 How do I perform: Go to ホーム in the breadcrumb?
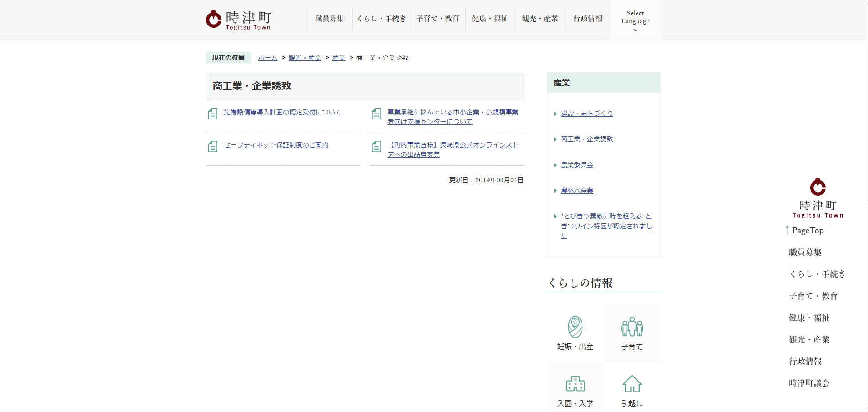point(267,58)
